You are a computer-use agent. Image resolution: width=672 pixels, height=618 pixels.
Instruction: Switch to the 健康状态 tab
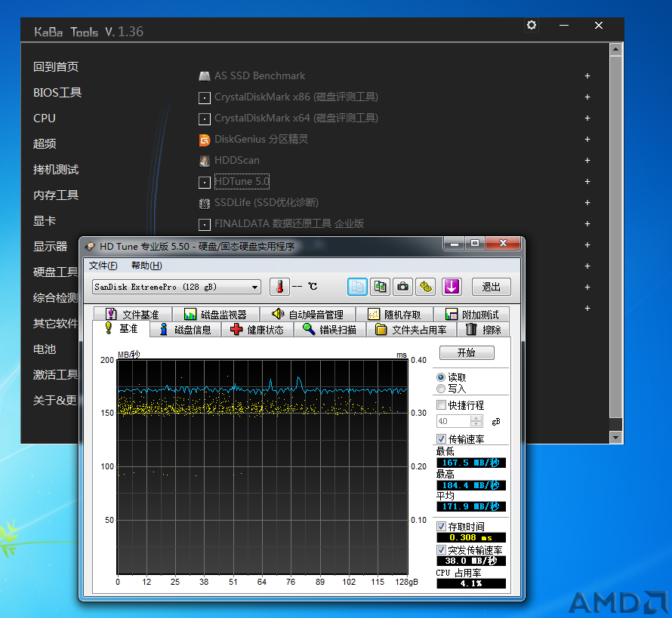257,329
